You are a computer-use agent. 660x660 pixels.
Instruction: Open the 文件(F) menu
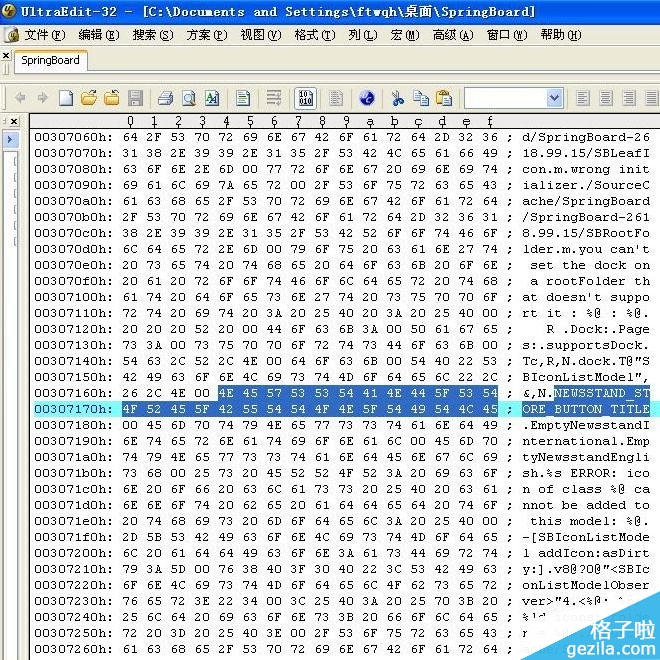(45, 35)
